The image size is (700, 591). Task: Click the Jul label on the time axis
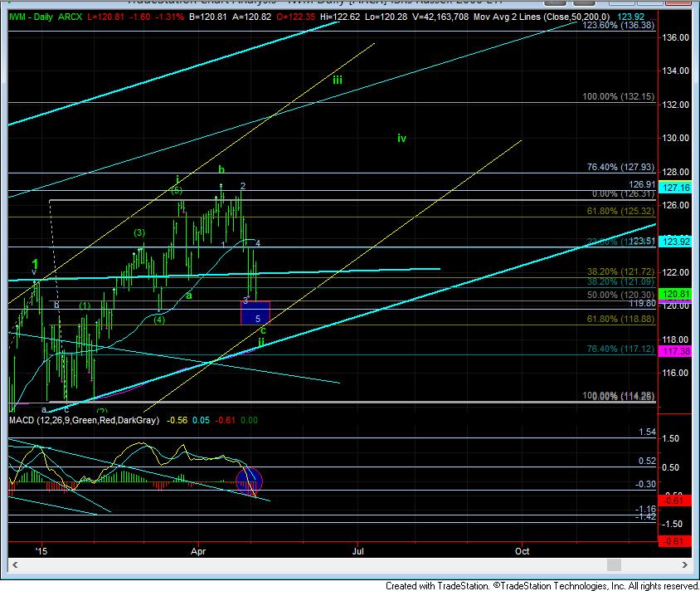pyautogui.click(x=358, y=551)
